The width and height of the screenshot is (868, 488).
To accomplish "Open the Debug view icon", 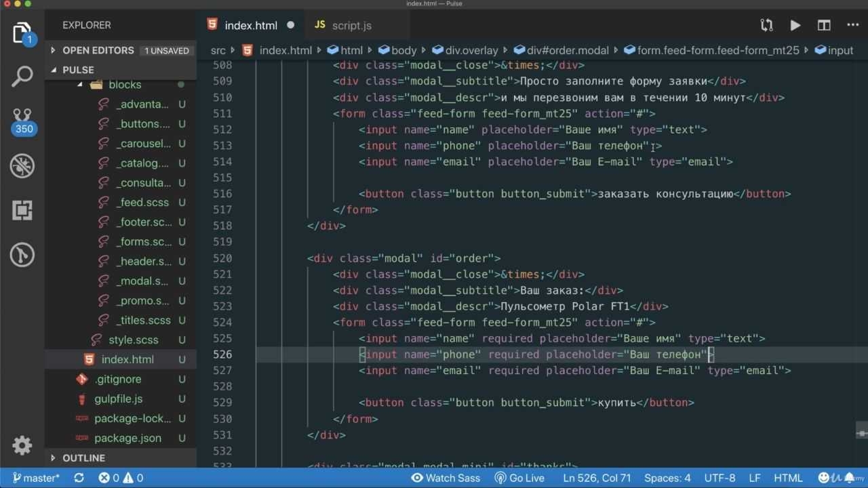I will [x=22, y=166].
